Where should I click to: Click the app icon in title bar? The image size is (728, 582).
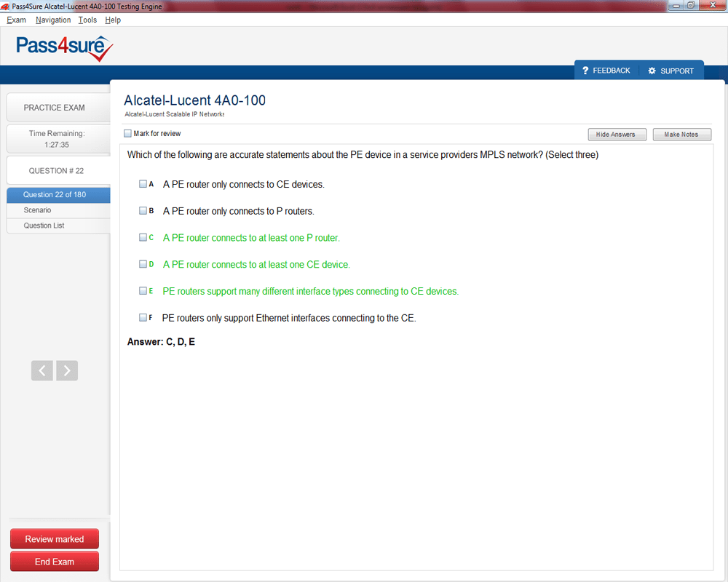pyautogui.click(x=6, y=7)
